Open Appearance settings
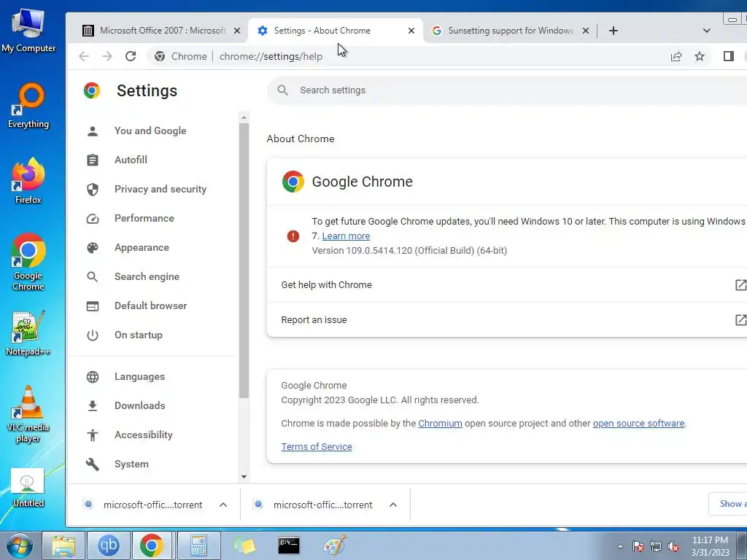 pos(142,248)
